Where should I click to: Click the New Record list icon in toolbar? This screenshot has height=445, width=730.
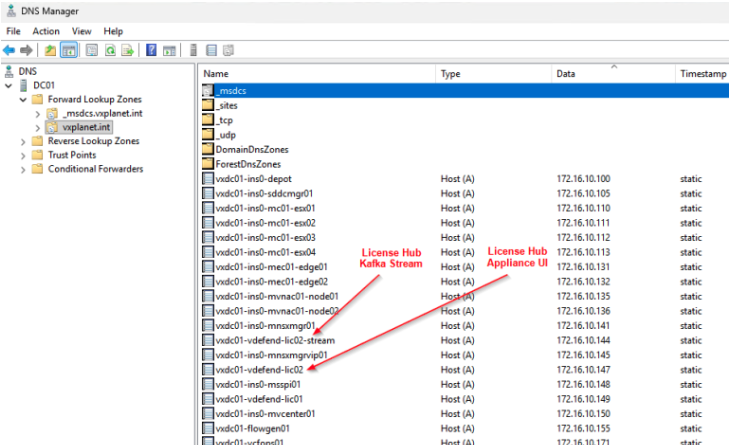click(211, 50)
